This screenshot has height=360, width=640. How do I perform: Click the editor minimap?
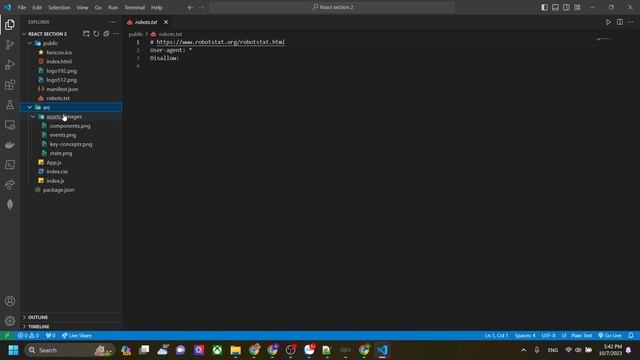click(604, 39)
